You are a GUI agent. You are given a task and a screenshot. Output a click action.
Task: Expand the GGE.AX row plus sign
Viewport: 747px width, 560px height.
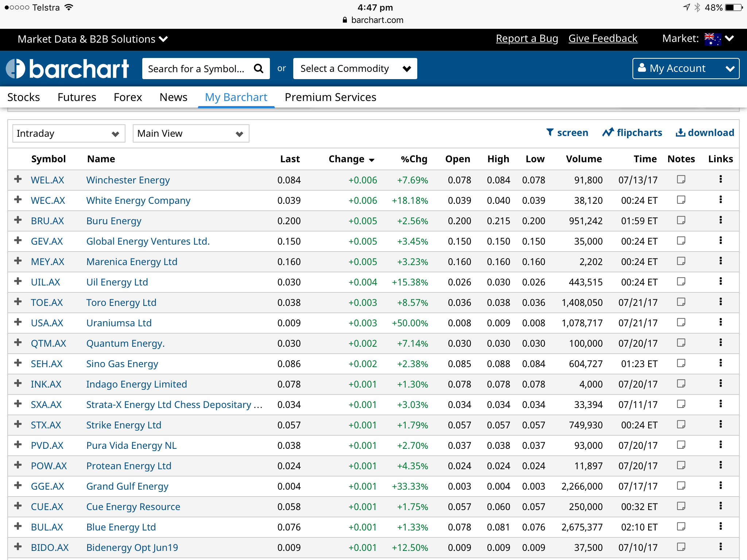click(18, 485)
